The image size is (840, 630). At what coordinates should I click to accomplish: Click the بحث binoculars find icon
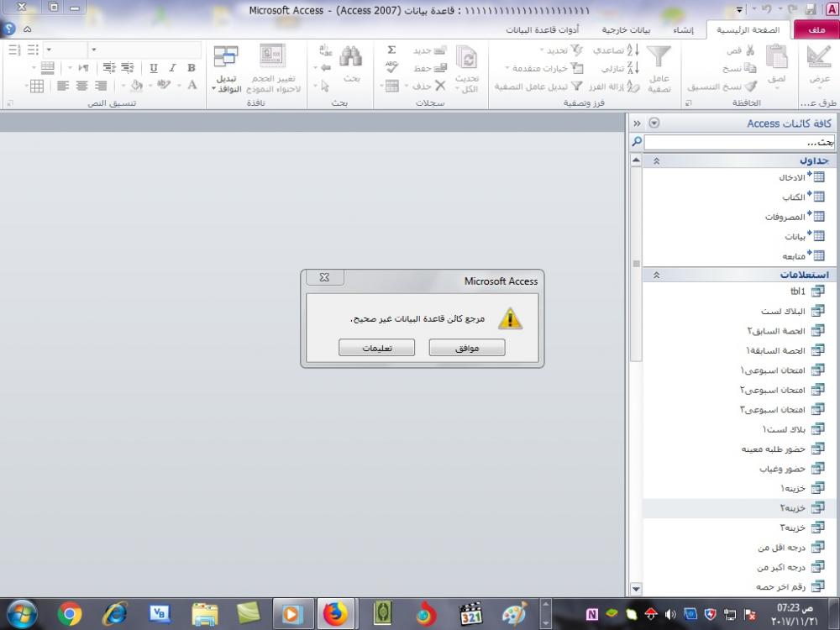[x=351, y=57]
